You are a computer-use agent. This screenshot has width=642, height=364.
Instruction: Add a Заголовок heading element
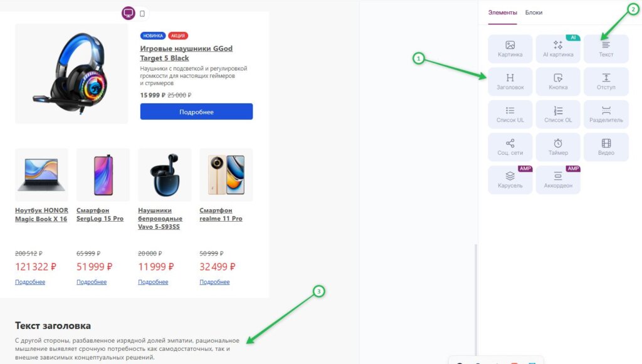tap(510, 81)
